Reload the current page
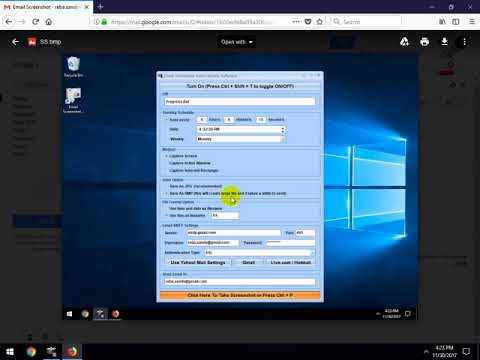 35,22
